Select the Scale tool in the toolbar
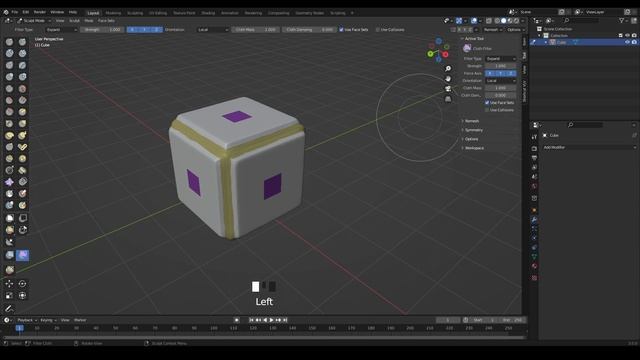This screenshot has width=640, height=360. pyautogui.click(x=9, y=295)
